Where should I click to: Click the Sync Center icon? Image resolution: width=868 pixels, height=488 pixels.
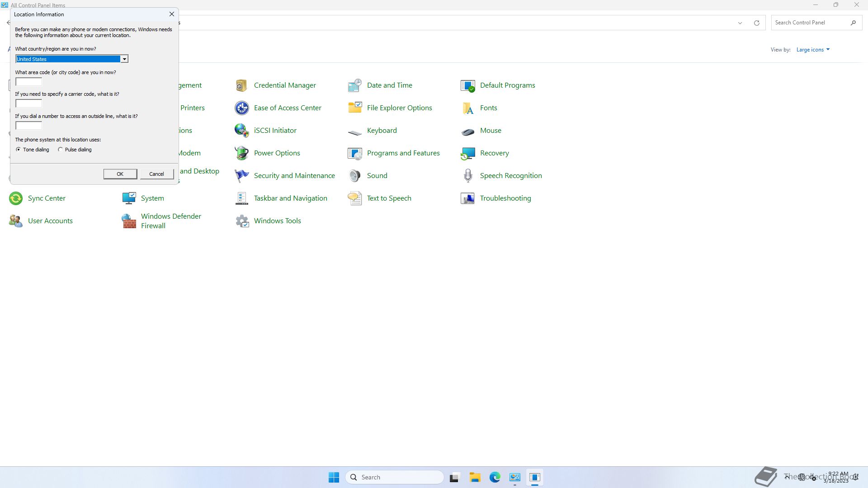click(x=16, y=198)
